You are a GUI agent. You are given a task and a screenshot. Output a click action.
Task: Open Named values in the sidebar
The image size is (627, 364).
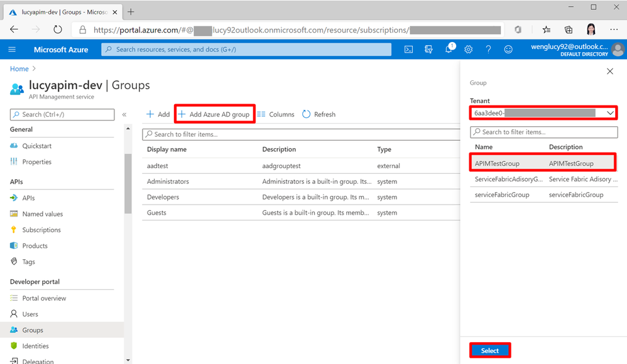coord(42,214)
